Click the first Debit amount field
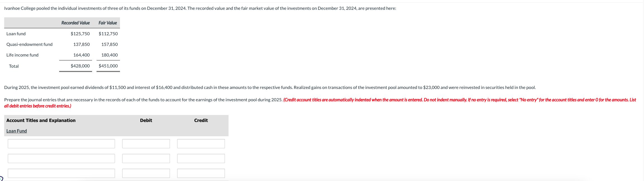Screen dimensions: 644x181 [146, 143]
